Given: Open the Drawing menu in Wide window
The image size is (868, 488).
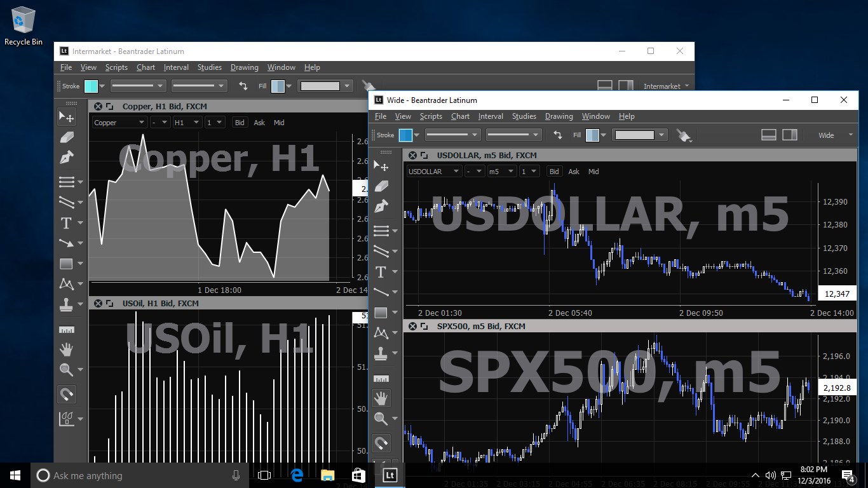Looking at the screenshot, I should [559, 116].
